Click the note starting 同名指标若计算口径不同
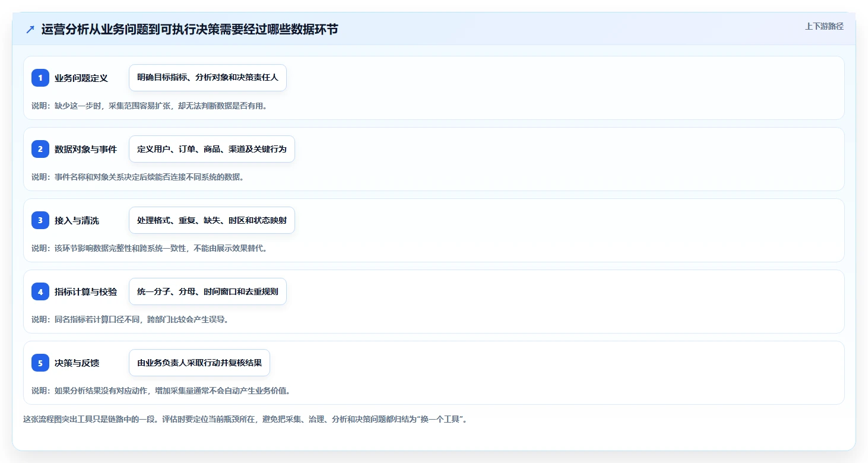Viewport: 868px width, 463px height. click(x=130, y=319)
